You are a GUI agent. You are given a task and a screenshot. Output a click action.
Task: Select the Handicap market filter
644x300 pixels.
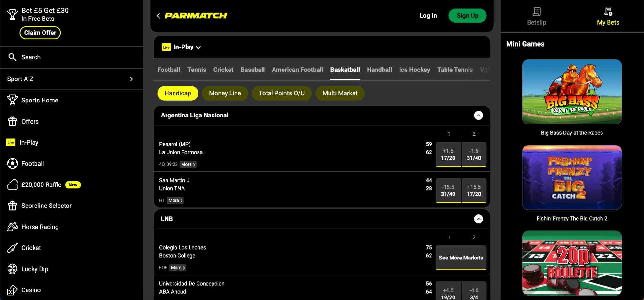click(178, 93)
